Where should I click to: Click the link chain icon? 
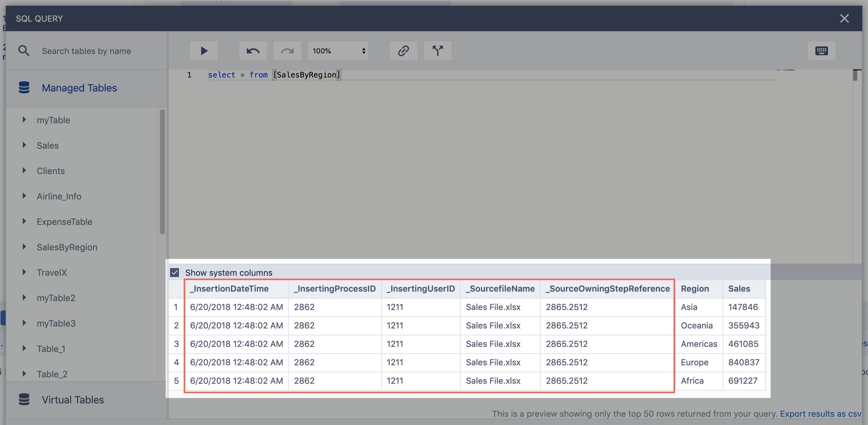(403, 51)
